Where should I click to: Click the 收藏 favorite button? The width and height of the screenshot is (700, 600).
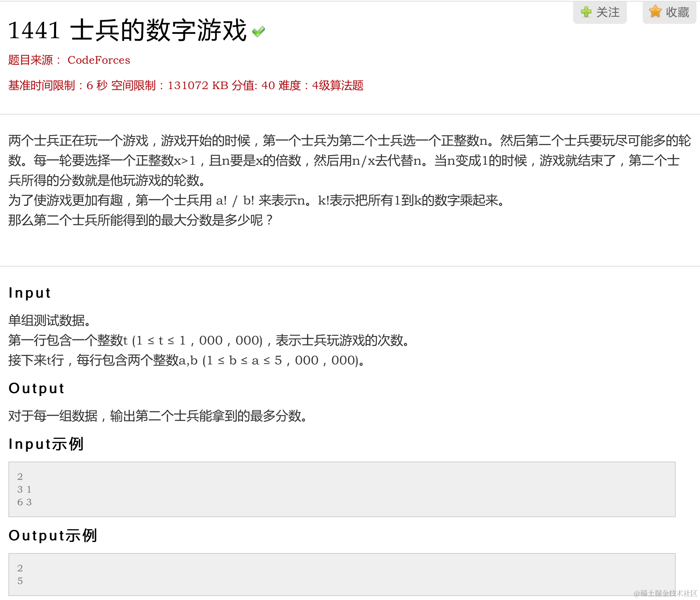(x=669, y=12)
